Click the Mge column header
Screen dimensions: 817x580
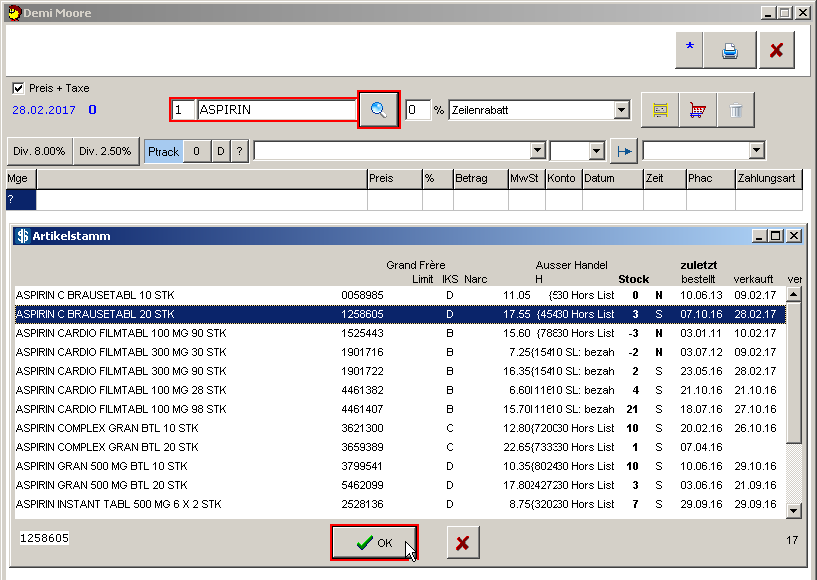tap(21, 179)
